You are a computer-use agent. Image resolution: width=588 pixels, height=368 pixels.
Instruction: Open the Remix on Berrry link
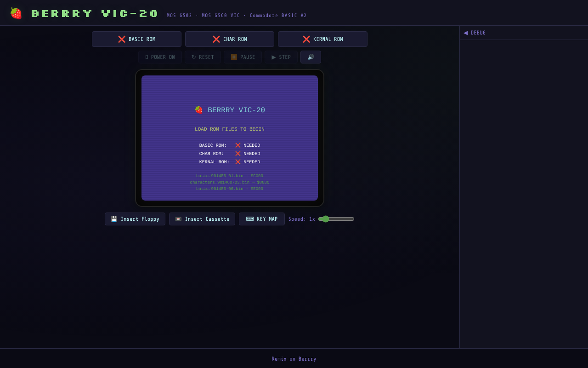pyautogui.click(x=294, y=359)
